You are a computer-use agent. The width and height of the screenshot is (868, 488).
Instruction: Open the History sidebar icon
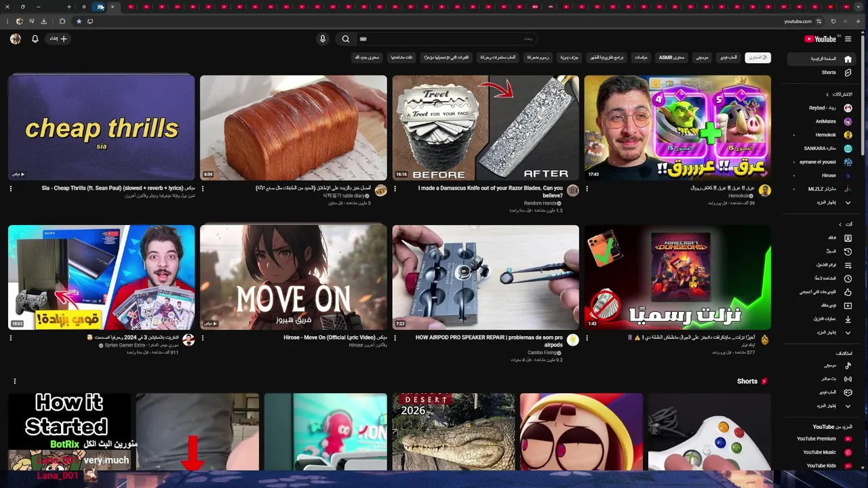[848, 251]
